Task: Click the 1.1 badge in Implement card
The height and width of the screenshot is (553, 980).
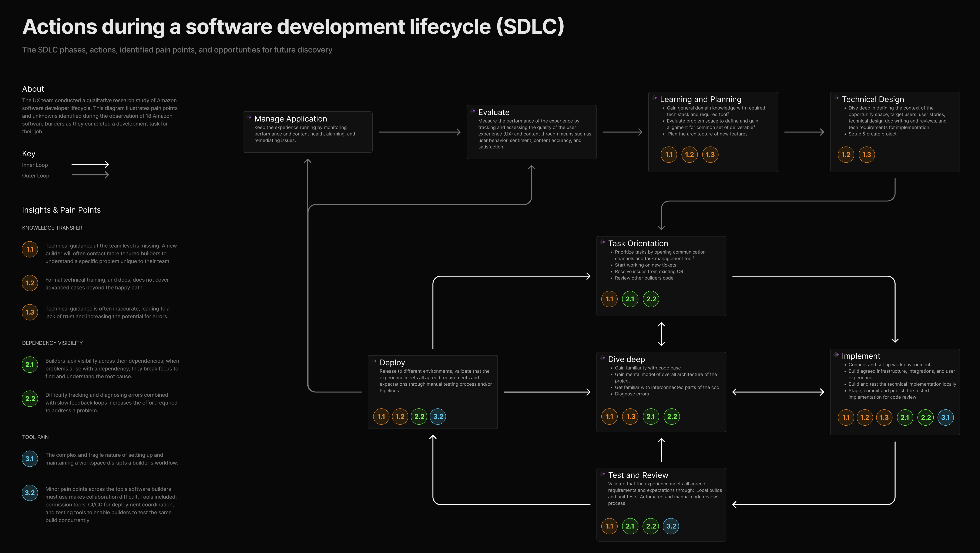Action: (x=846, y=418)
